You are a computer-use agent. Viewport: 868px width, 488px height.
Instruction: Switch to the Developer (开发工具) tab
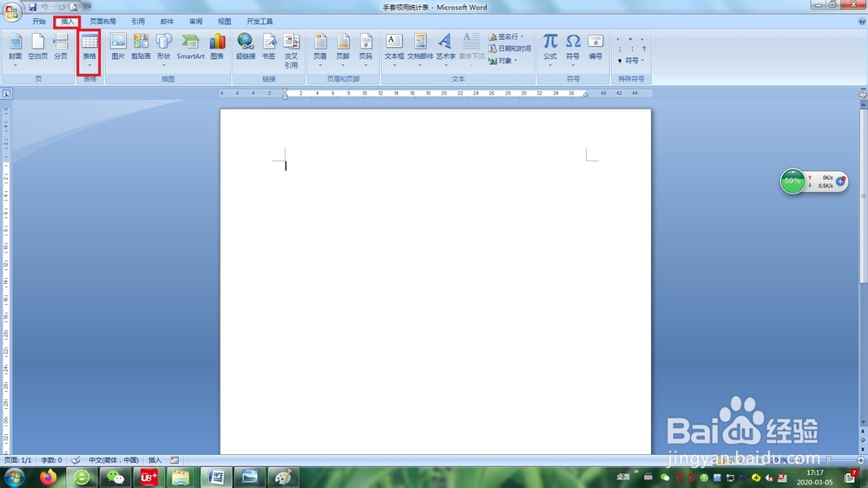pyautogui.click(x=260, y=22)
